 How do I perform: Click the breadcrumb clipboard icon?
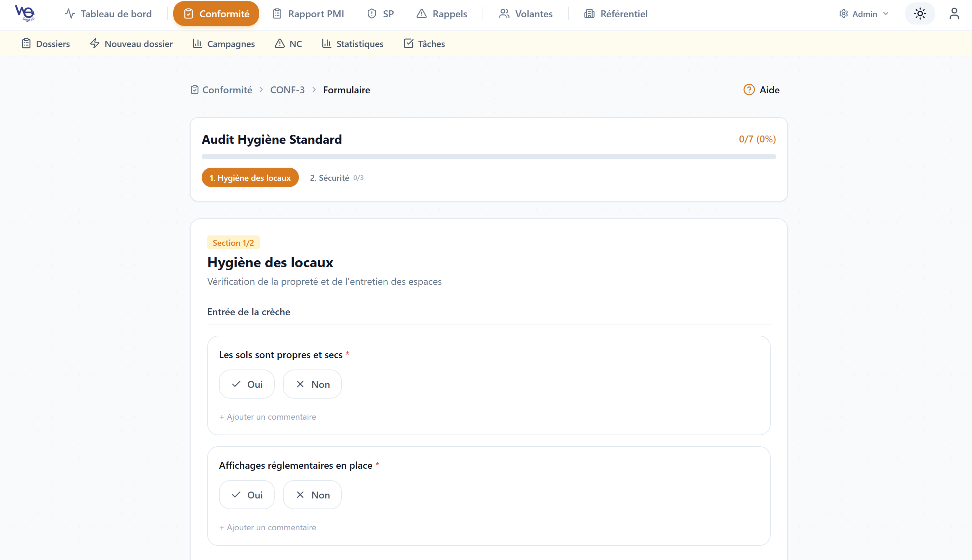tap(195, 90)
